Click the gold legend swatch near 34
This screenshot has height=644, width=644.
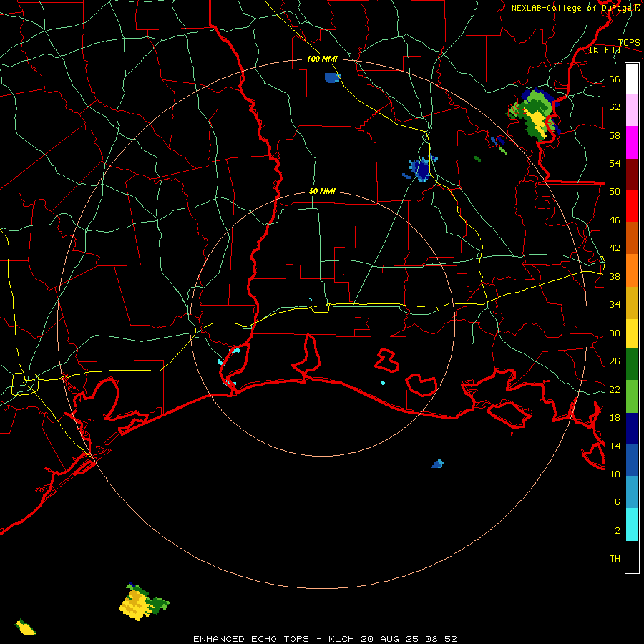(x=632, y=303)
